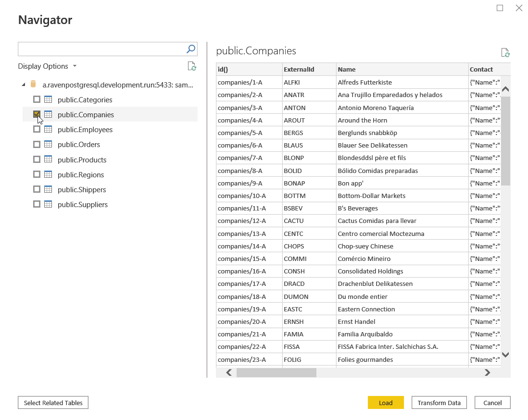This screenshot has height=420, width=528.
Task: Click the Load button
Action: coord(386,403)
